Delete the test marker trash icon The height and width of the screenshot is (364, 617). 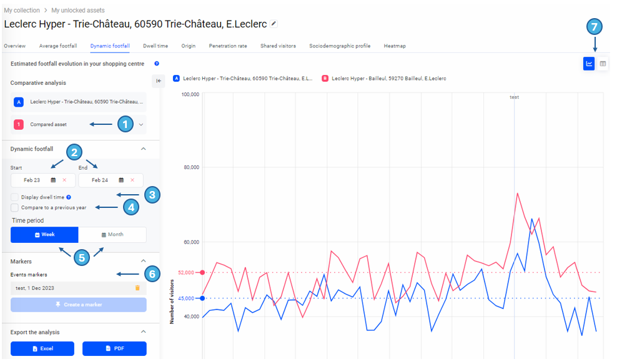click(x=137, y=288)
